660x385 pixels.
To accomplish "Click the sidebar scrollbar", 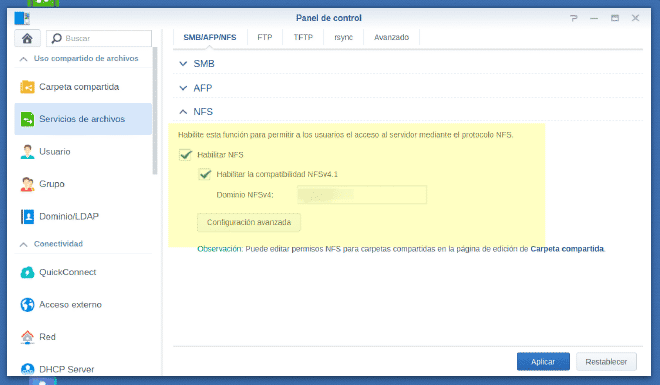I will 155,112.
